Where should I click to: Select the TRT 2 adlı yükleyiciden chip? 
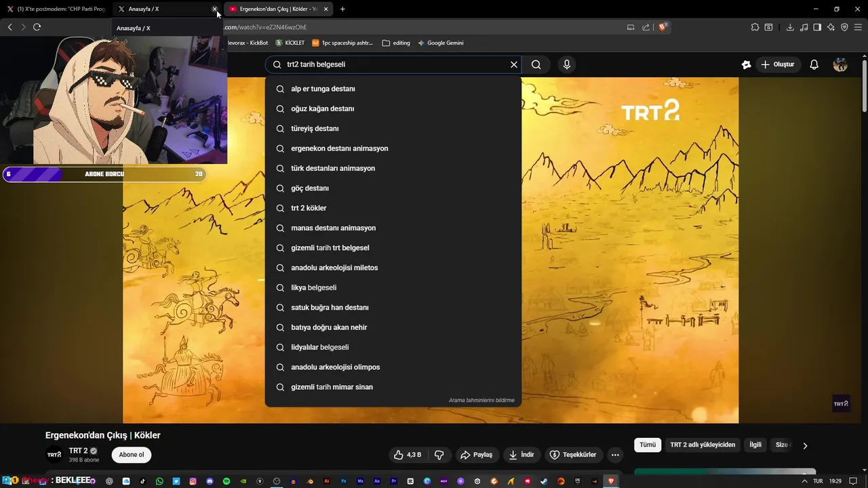(703, 445)
